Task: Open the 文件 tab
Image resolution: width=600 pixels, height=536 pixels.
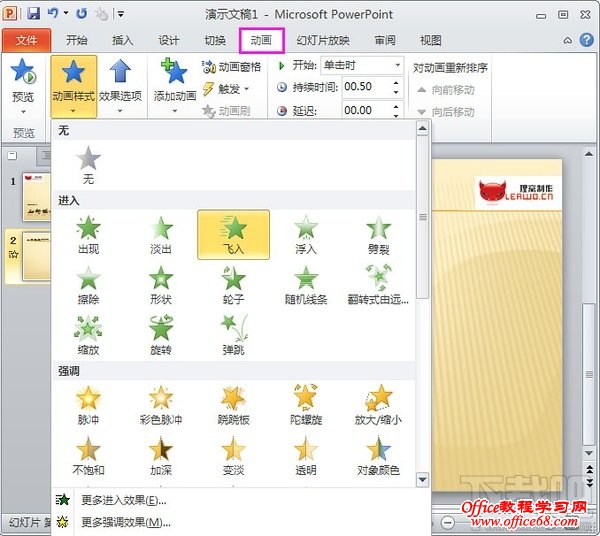Action: (x=26, y=40)
